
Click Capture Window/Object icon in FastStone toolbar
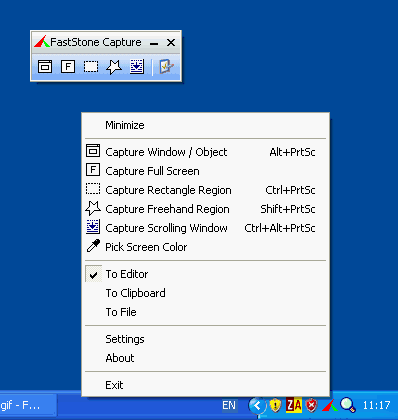[x=45, y=67]
